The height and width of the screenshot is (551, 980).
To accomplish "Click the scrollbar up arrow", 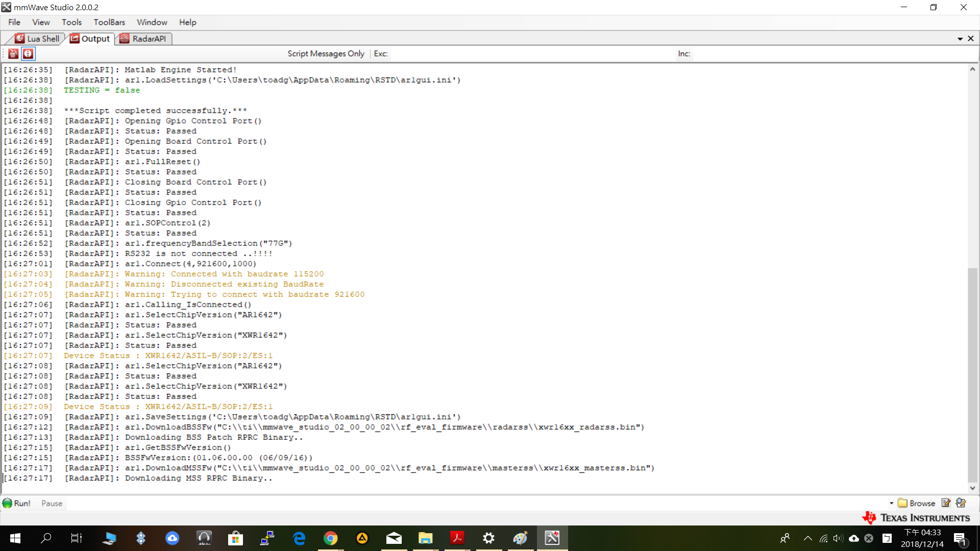I will pos(972,69).
